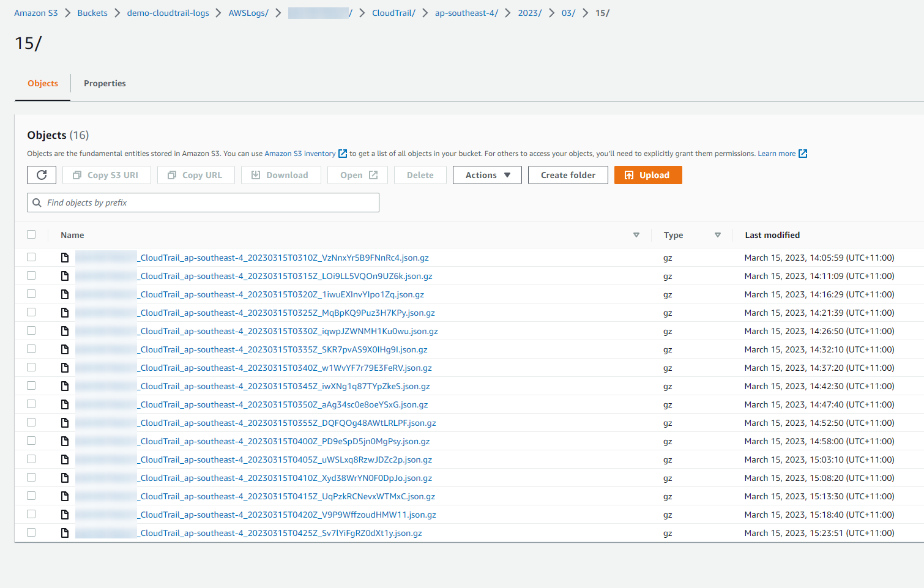Click the Copy URL button
924x588 pixels.
[196, 175]
